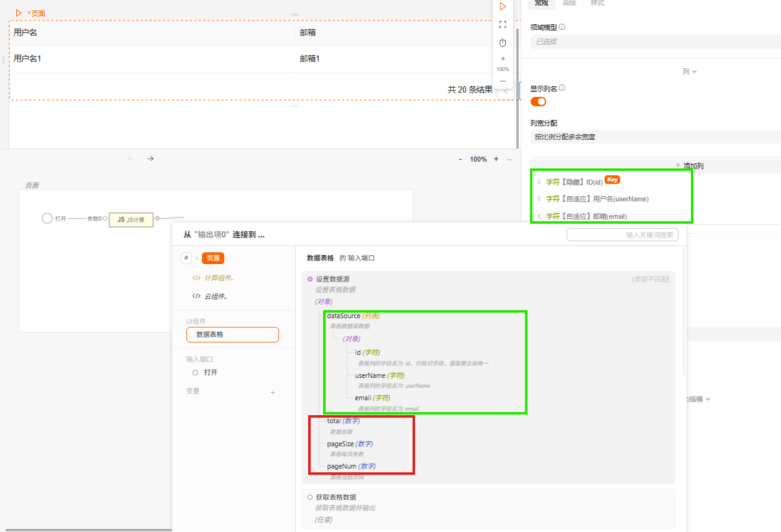Click the plus icon next to 变量
The width and height of the screenshot is (781, 532).
(273, 392)
